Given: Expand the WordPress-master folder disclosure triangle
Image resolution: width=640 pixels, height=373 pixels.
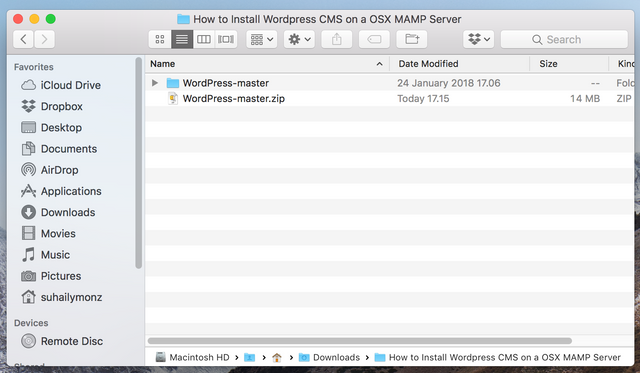Looking at the screenshot, I should (155, 83).
